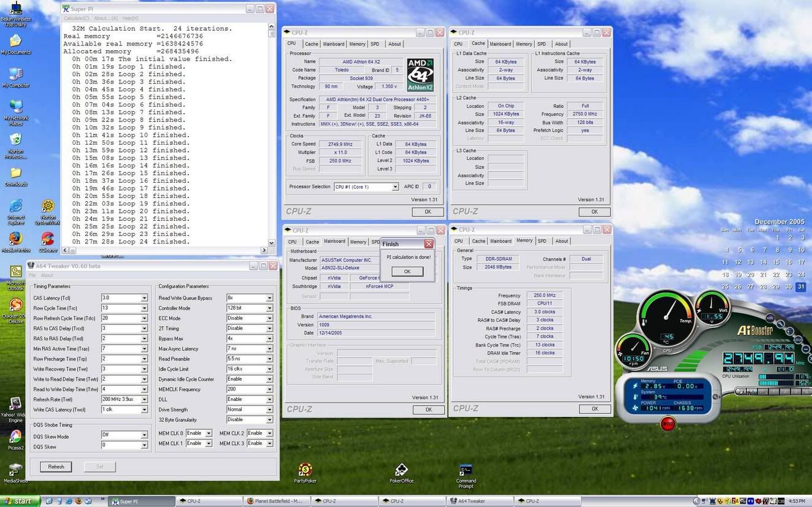Click OK in CPU-Z Memory window

point(594,409)
